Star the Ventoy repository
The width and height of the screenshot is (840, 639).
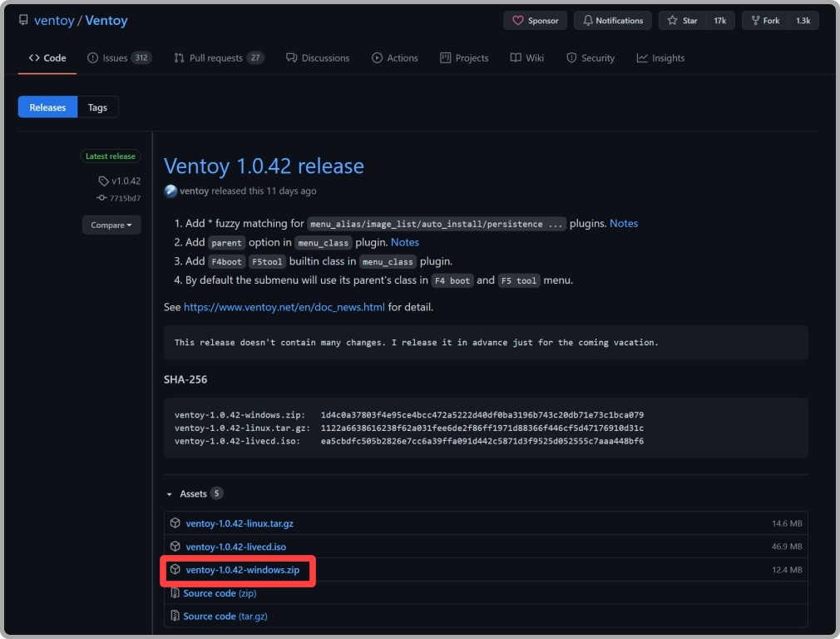[682, 20]
